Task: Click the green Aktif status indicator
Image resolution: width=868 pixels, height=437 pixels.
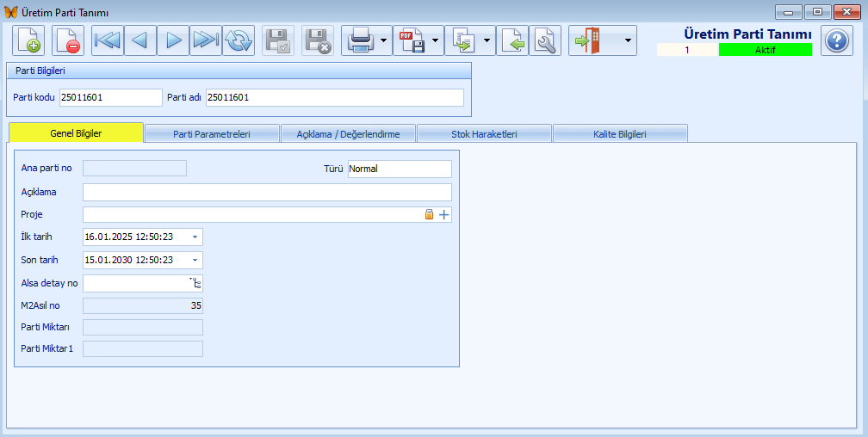Action: 765,50
